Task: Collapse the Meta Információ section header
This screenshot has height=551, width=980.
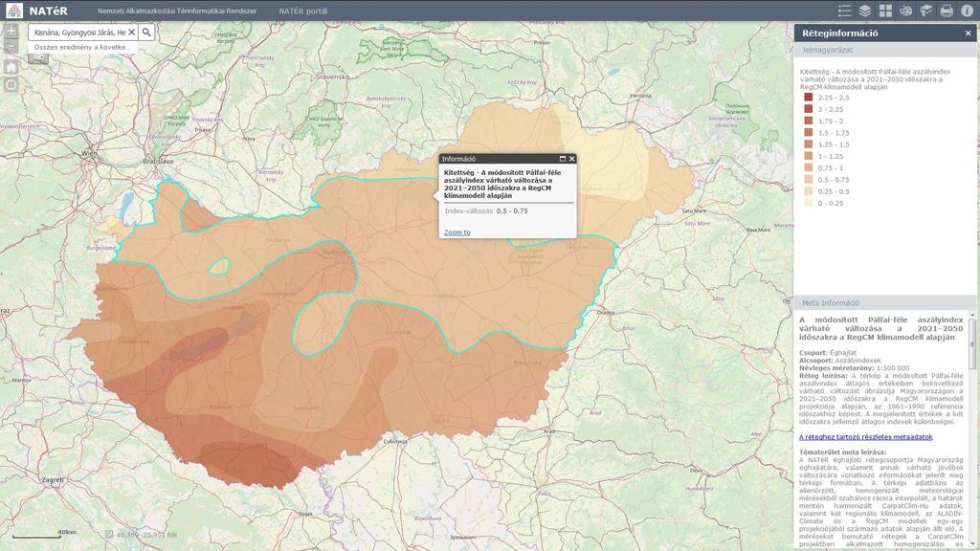Action: (883, 303)
